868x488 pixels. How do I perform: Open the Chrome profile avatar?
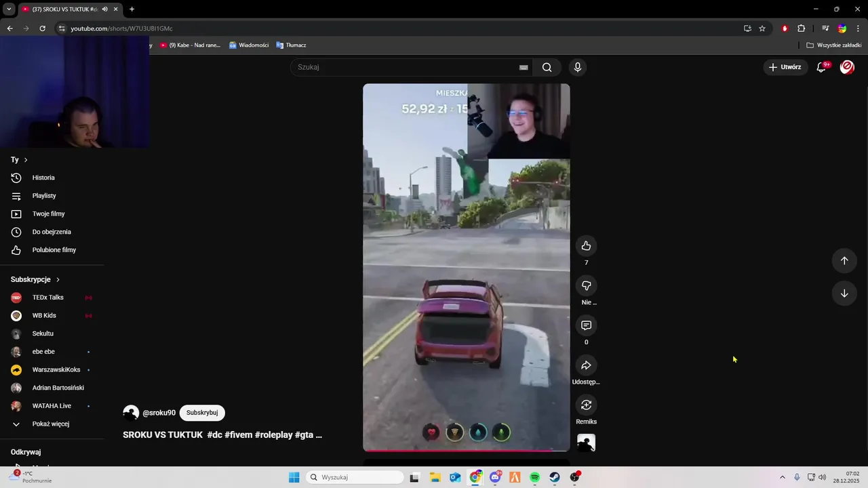click(842, 28)
